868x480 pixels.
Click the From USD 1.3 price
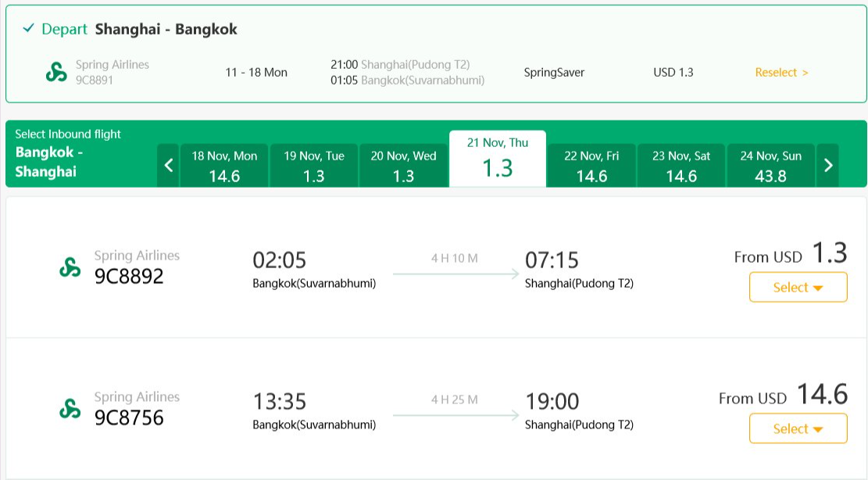[791, 254]
